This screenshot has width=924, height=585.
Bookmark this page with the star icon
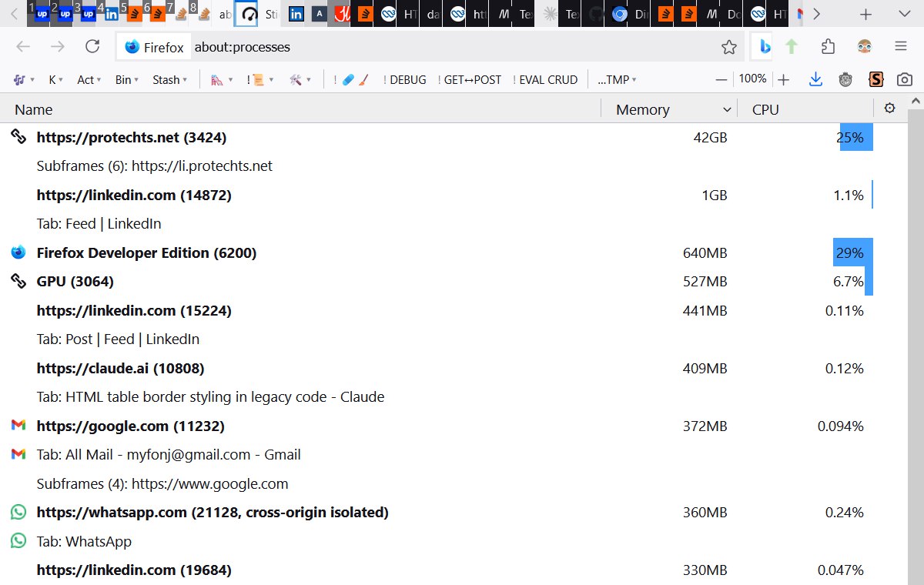pyautogui.click(x=728, y=47)
